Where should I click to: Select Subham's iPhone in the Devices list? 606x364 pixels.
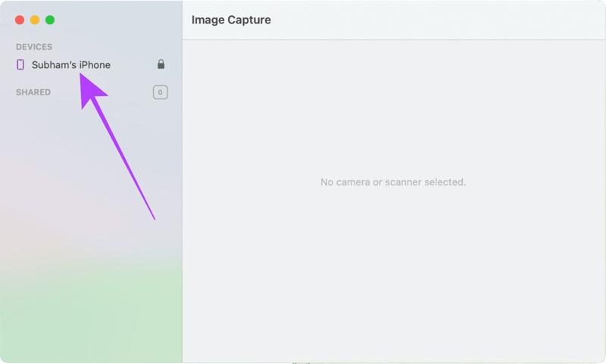(71, 65)
